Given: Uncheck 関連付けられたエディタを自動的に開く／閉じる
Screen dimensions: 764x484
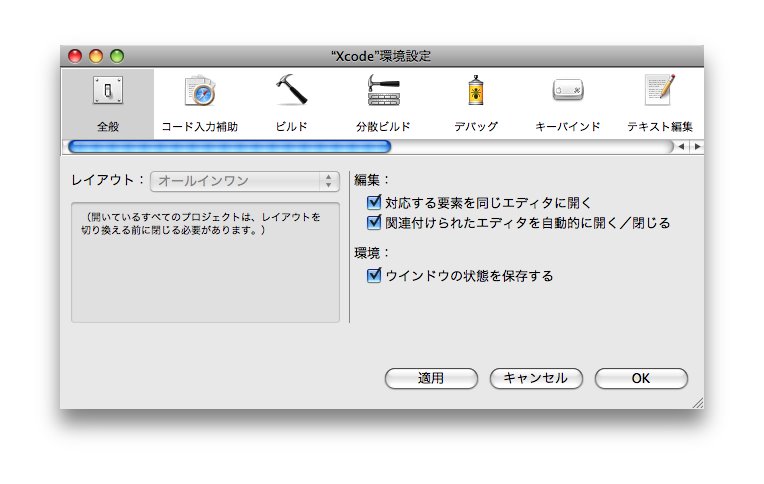Looking at the screenshot, I should 374,222.
